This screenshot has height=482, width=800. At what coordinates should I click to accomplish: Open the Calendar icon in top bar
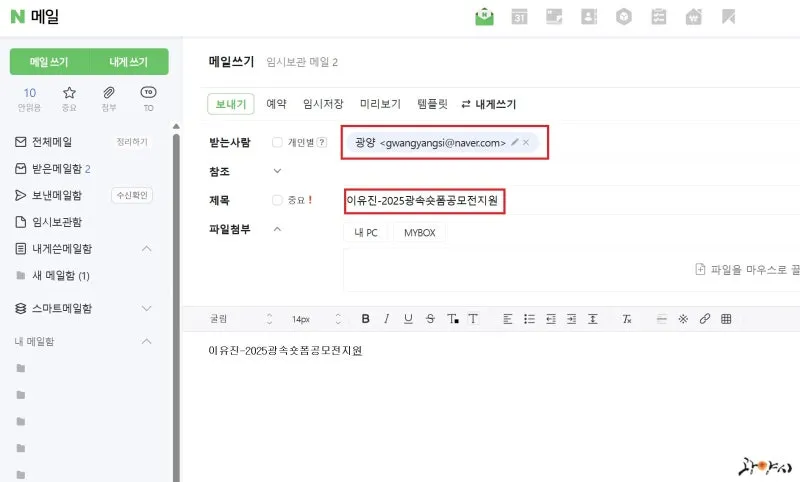coord(519,17)
